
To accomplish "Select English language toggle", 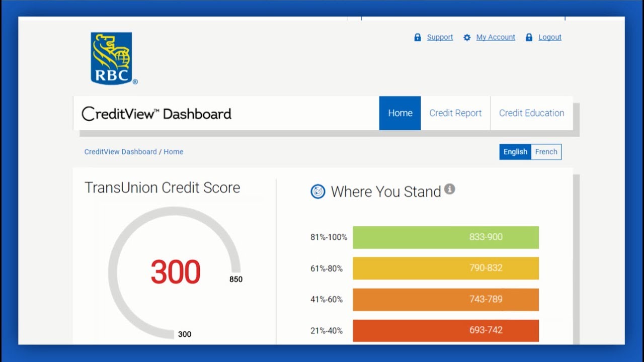I will pos(515,152).
